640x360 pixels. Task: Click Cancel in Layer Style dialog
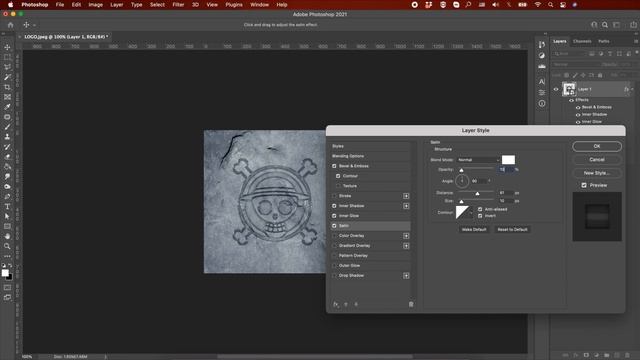coord(597,160)
